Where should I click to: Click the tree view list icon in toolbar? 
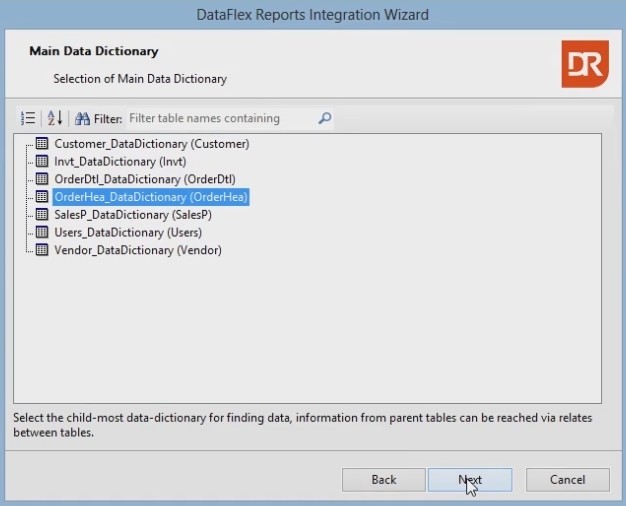coord(28,118)
